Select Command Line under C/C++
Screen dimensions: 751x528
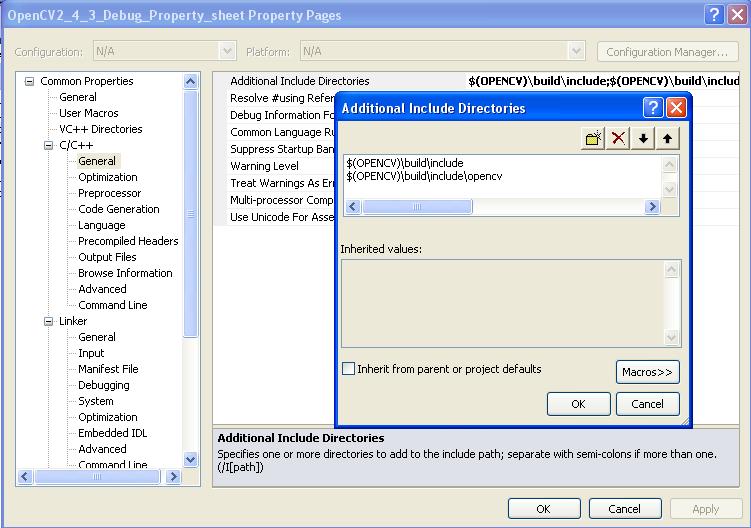[113, 305]
